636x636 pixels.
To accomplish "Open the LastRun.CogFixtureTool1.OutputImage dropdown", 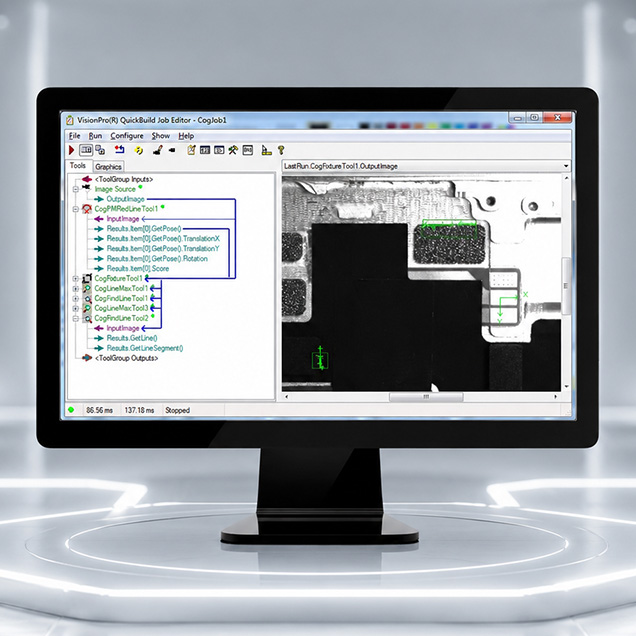I will pyautogui.click(x=566, y=166).
